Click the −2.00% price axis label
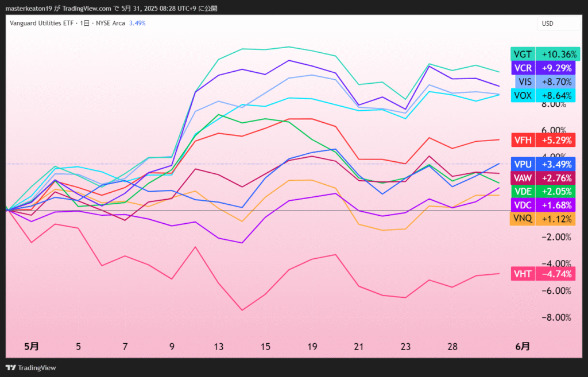 [556, 237]
